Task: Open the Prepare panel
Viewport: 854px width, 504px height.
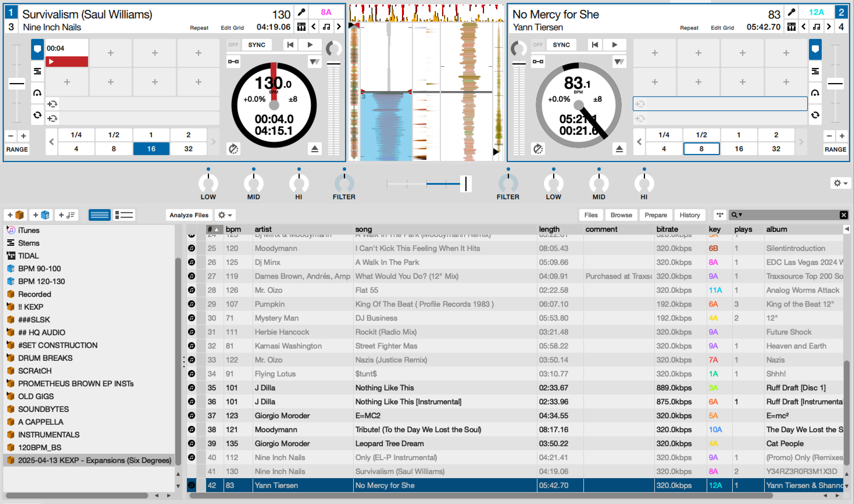Action: coord(655,215)
